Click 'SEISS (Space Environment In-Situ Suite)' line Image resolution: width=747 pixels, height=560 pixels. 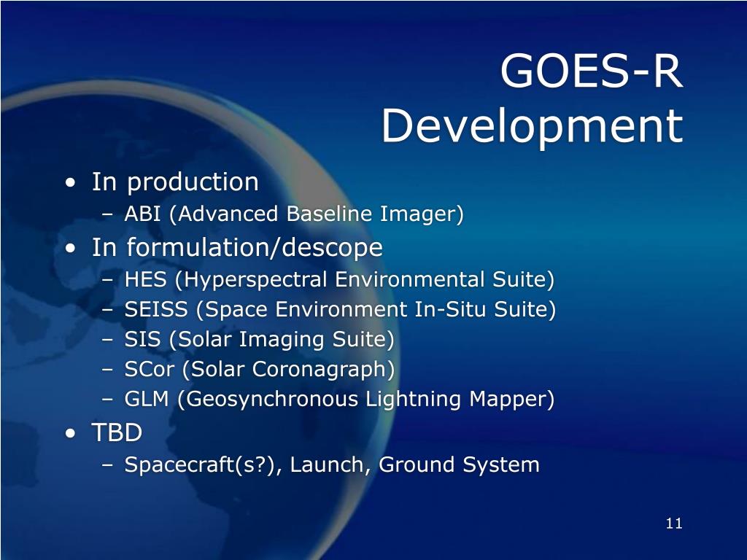click(340, 309)
